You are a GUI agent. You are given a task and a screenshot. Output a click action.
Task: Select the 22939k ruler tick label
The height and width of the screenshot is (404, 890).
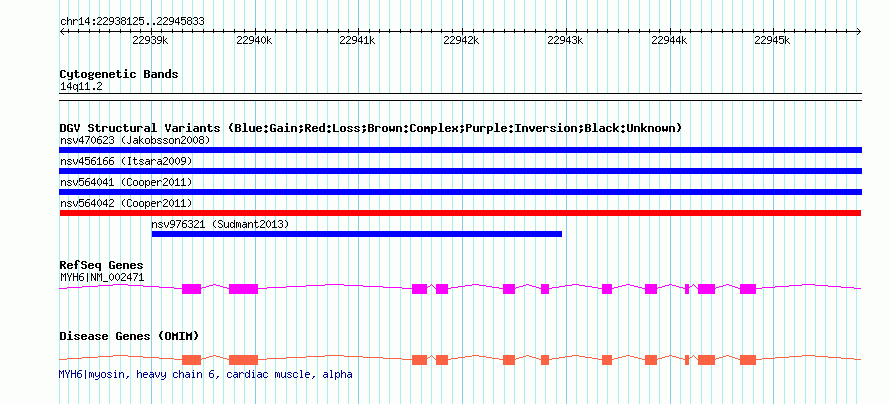[x=150, y=40]
